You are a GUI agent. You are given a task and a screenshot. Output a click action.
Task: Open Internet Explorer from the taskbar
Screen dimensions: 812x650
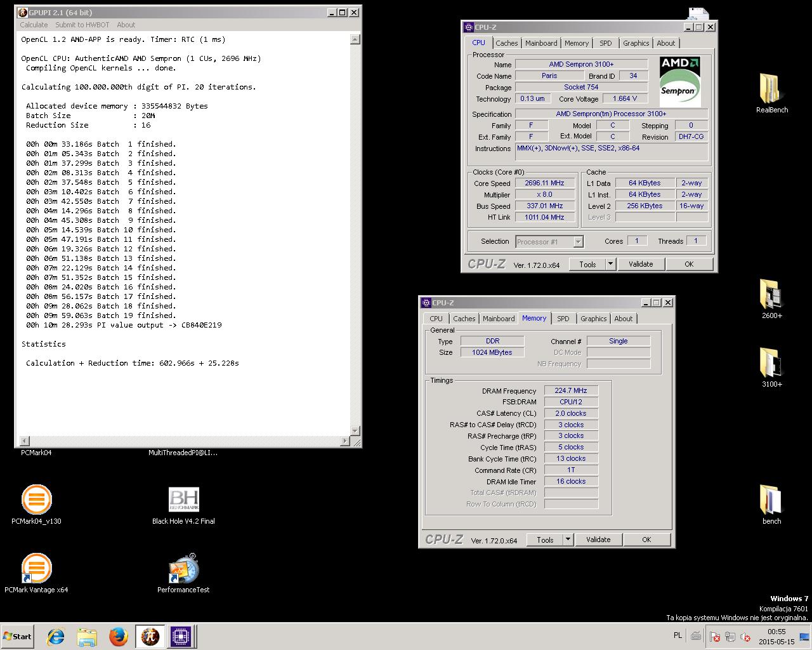tap(56, 637)
